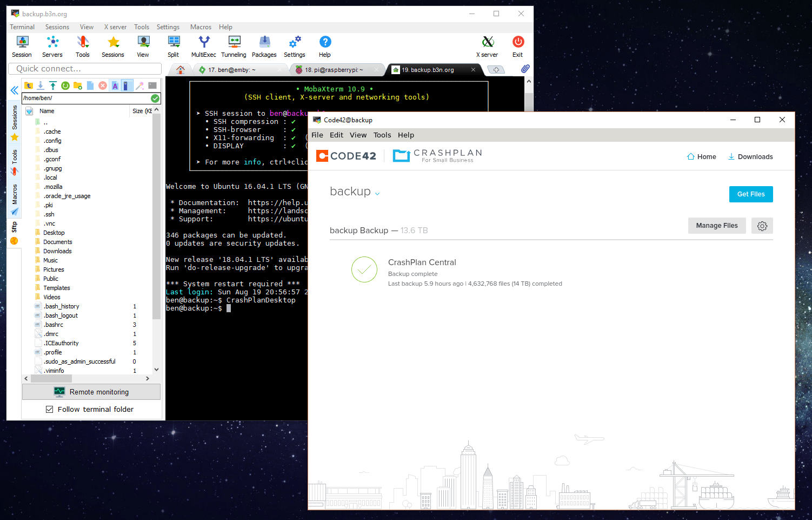
Task: Select the .bash_history file
Action: click(x=62, y=306)
